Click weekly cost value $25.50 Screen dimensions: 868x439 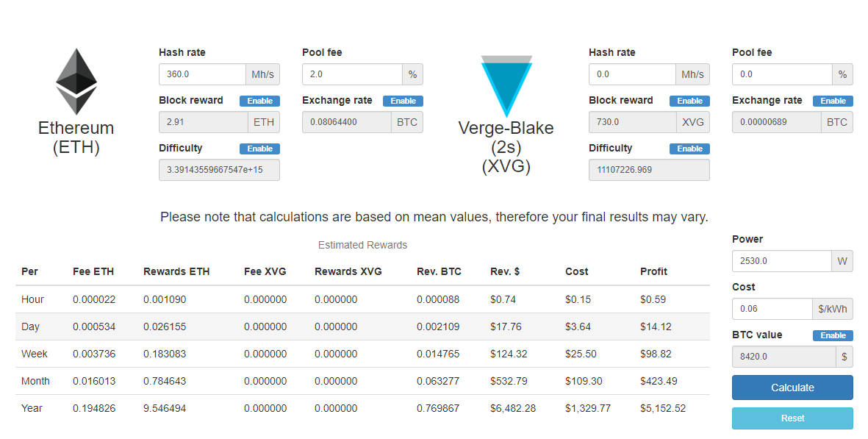581,354
